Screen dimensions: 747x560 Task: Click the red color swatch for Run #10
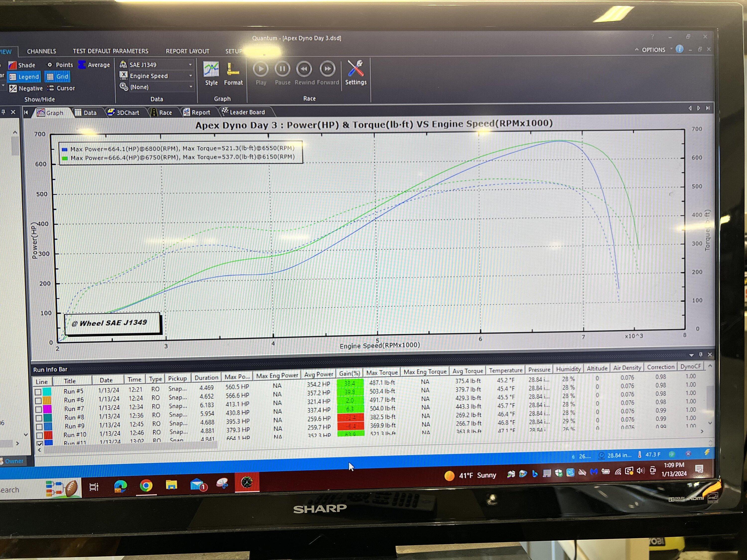48,435
